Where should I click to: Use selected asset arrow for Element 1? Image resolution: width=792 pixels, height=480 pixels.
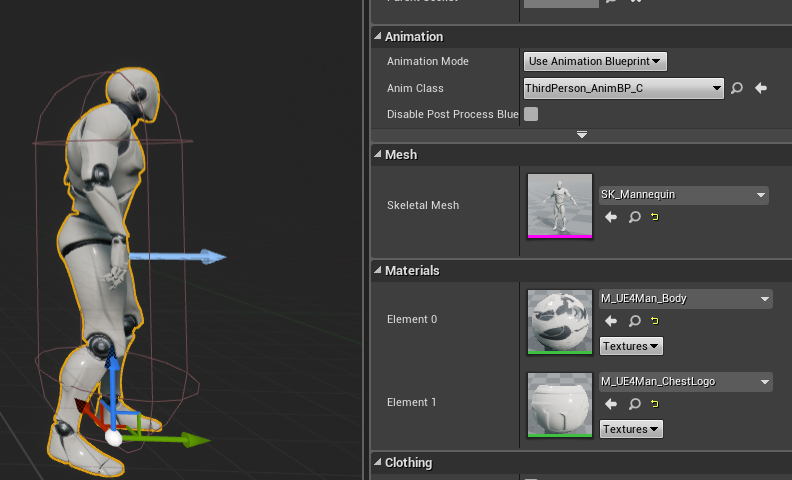(611, 404)
